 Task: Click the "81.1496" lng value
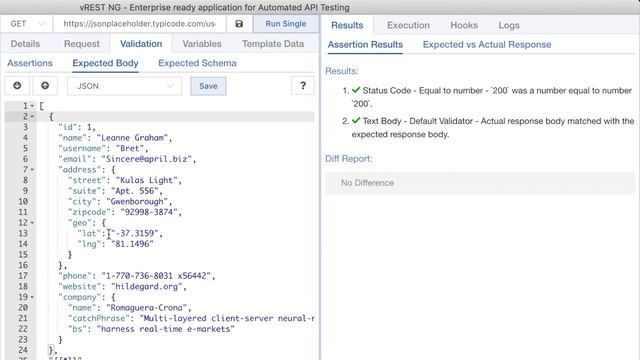coord(132,244)
